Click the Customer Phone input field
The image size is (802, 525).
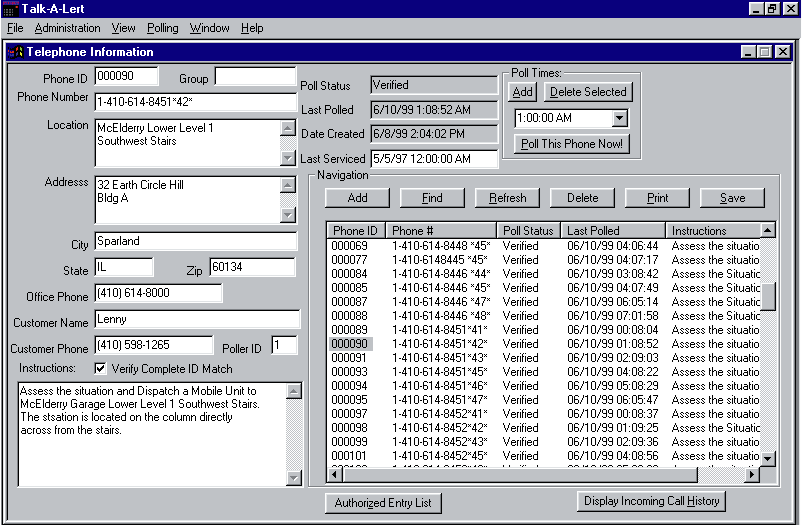(154, 345)
